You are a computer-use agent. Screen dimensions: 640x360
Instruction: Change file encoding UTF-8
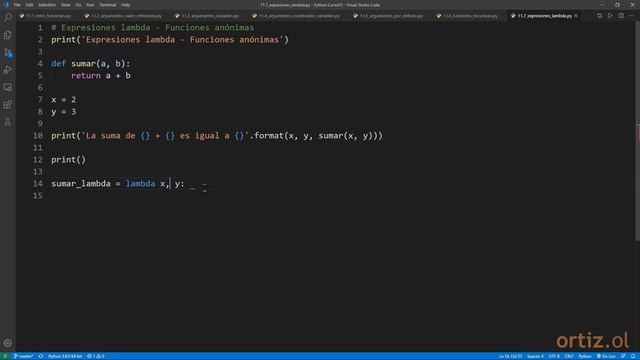click(x=554, y=356)
